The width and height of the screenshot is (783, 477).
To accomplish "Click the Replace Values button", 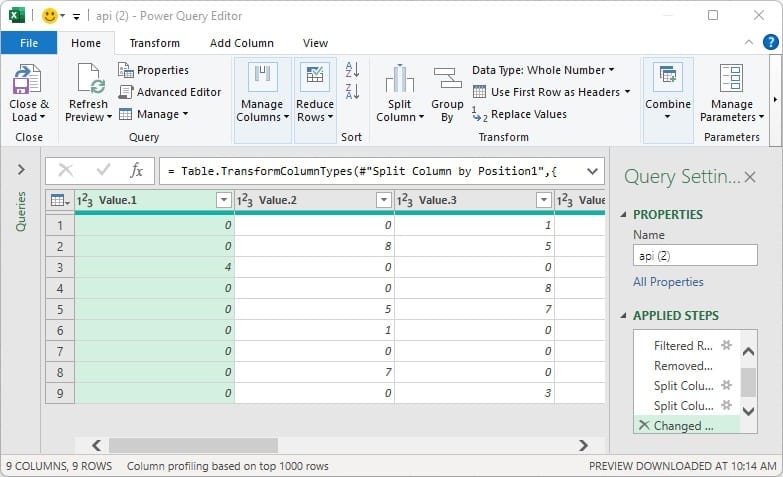I will point(519,114).
